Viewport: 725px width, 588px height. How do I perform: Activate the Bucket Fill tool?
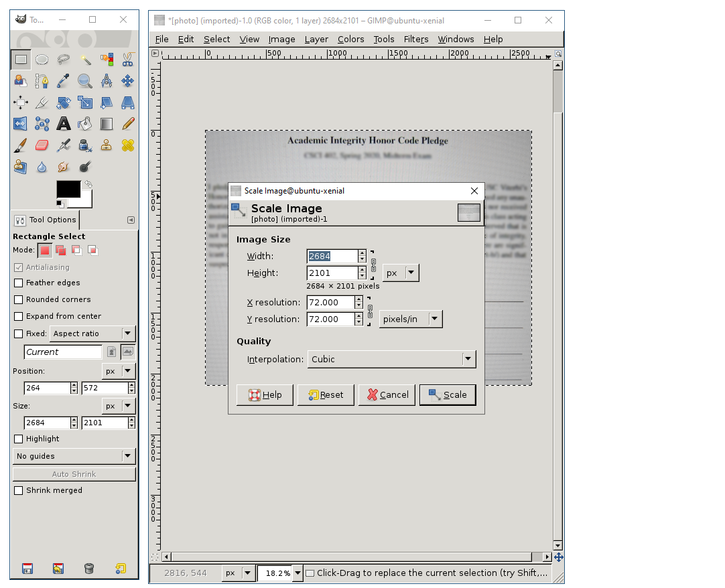(x=85, y=123)
